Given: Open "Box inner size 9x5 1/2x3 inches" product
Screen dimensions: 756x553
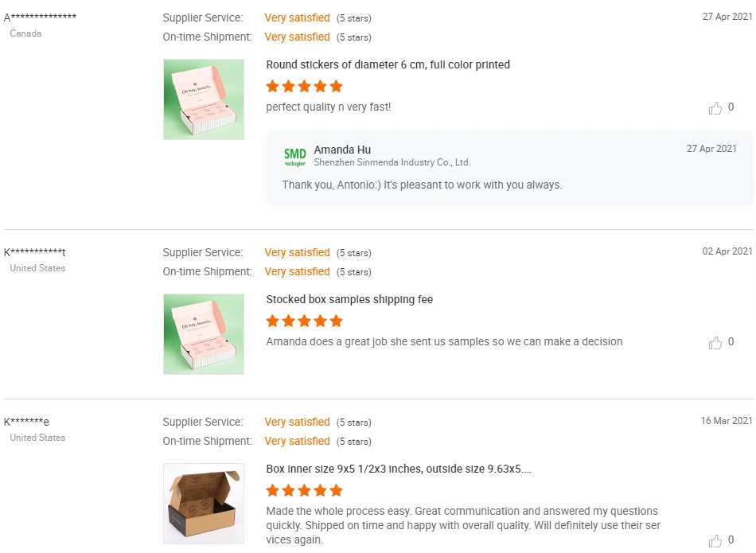Looking at the screenshot, I should pos(398,469).
